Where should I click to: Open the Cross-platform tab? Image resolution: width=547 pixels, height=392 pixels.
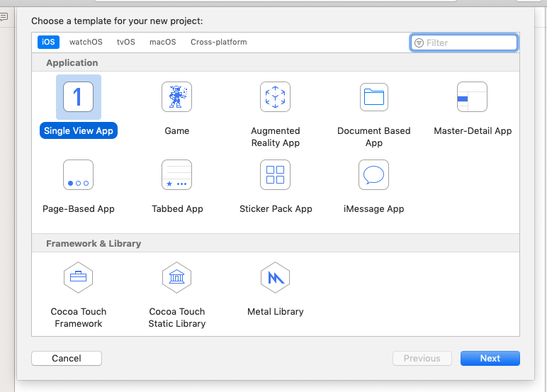[218, 42]
